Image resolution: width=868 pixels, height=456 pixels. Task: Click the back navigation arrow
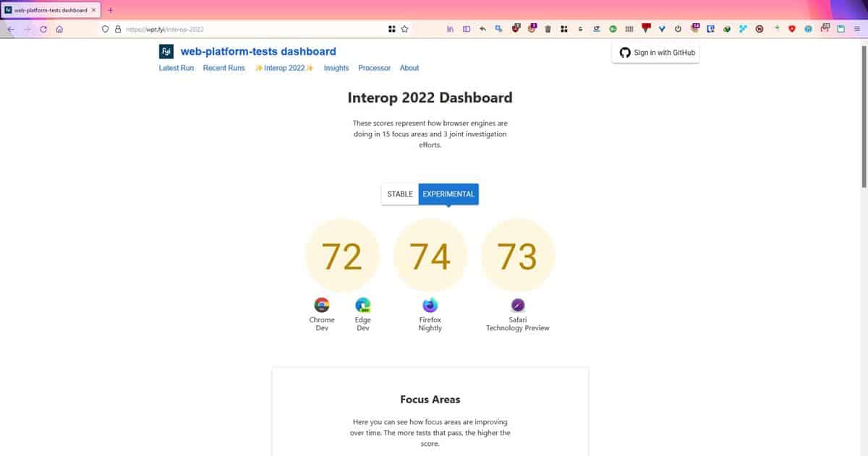tap(10, 30)
